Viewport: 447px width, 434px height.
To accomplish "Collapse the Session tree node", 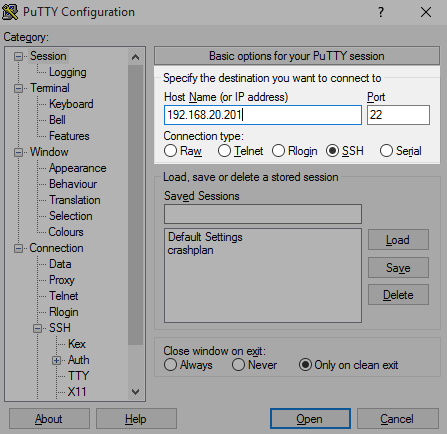I will pos(18,56).
